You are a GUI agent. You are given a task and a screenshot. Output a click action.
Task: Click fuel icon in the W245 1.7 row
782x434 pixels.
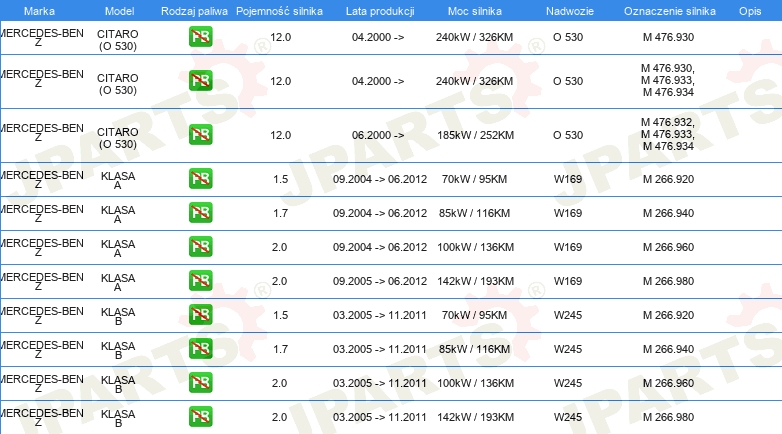pos(200,349)
